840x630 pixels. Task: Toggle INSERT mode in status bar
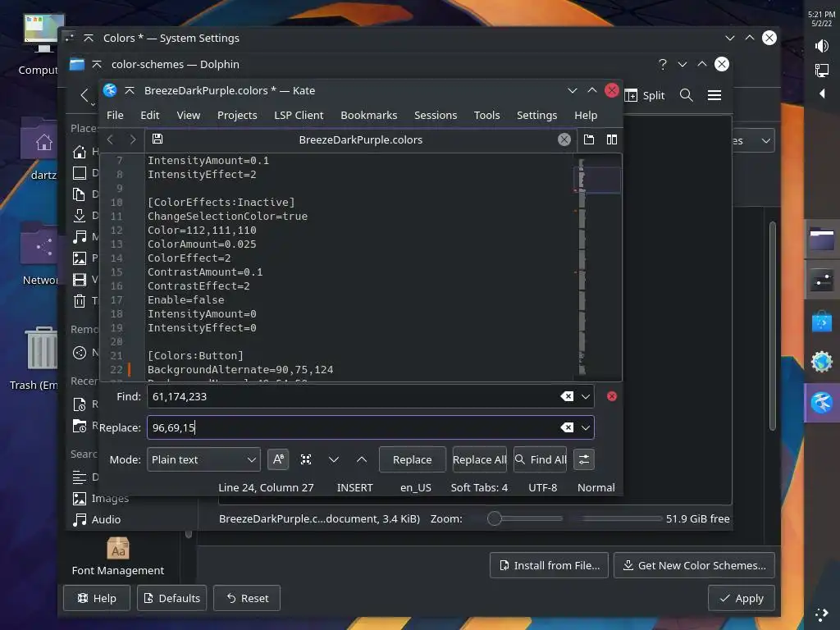[354, 487]
